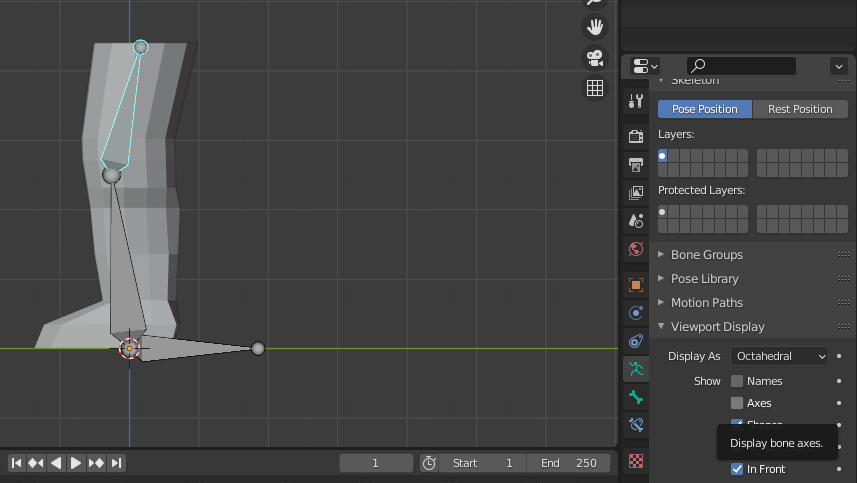Viewport: 857px width, 483px height.
Task: Animate the Axes property dot
Action: click(x=839, y=403)
